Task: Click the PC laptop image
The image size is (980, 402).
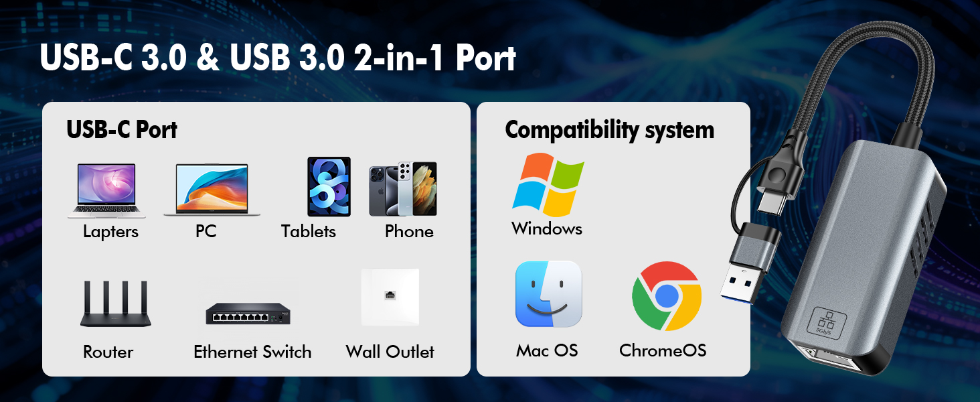Action: [x=212, y=190]
